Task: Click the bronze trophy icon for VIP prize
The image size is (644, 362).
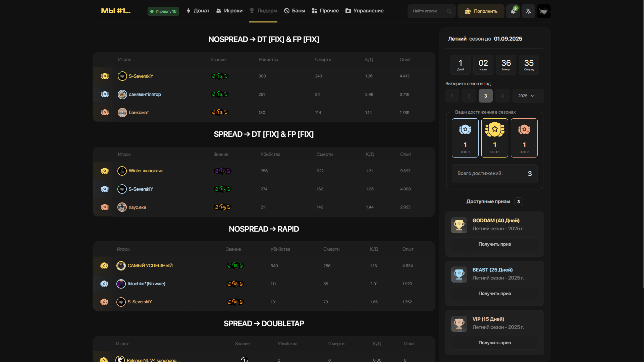Action: [459, 324]
